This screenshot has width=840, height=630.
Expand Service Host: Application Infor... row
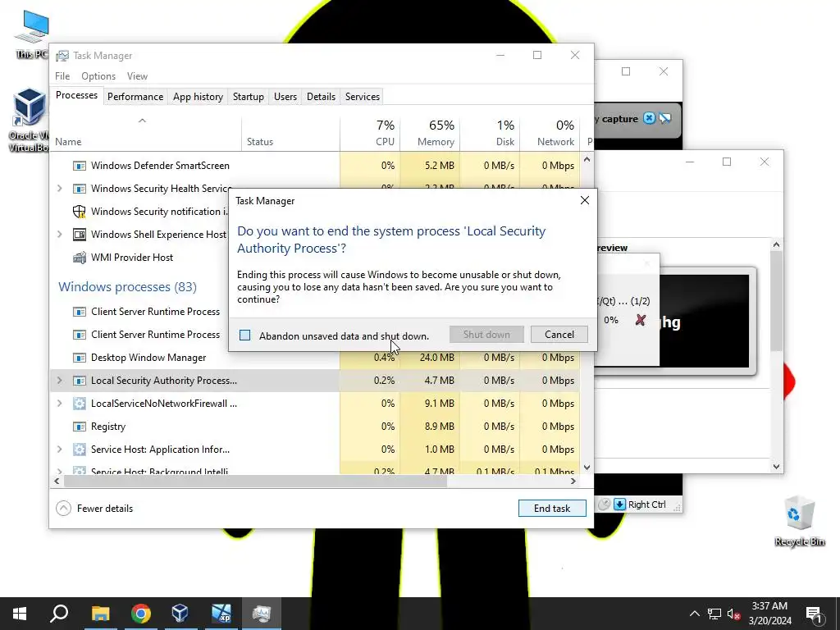click(x=59, y=449)
